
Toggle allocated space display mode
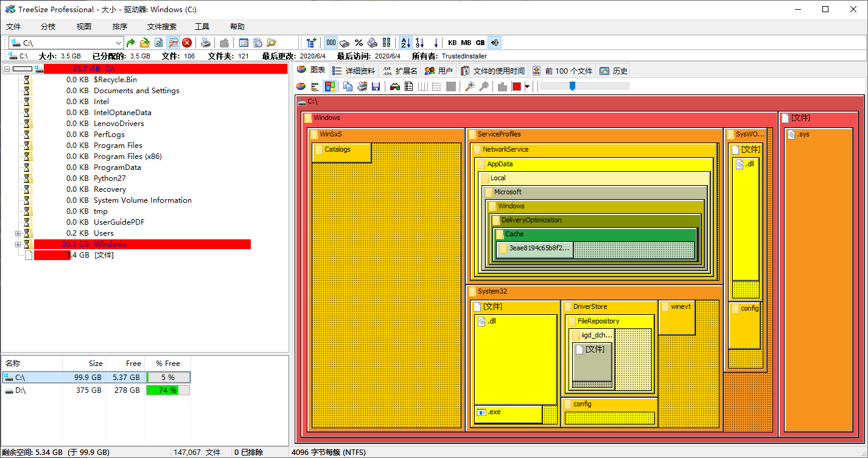(345, 43)
